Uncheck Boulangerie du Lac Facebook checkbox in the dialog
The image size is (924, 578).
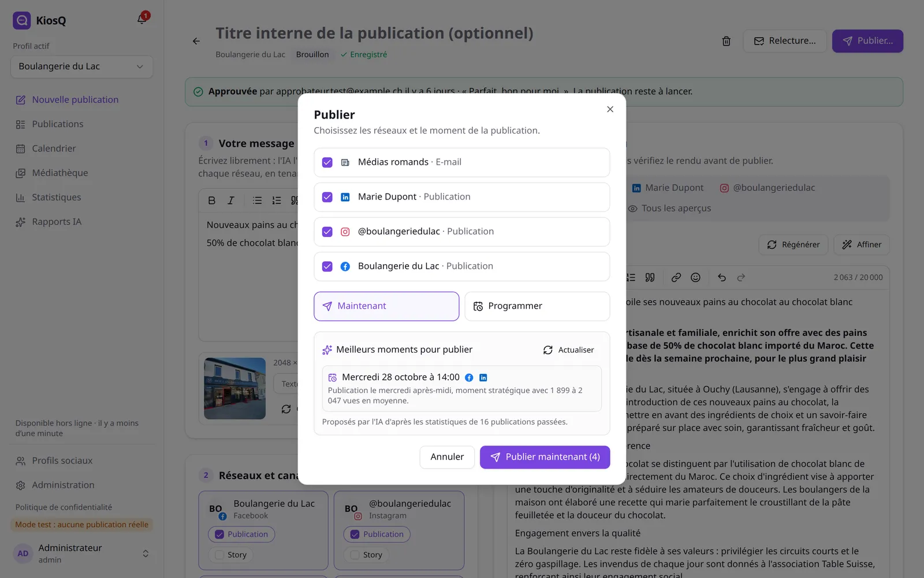327,266
